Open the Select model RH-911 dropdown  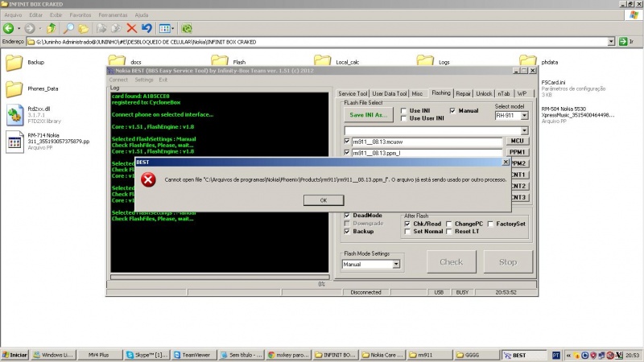524,116
